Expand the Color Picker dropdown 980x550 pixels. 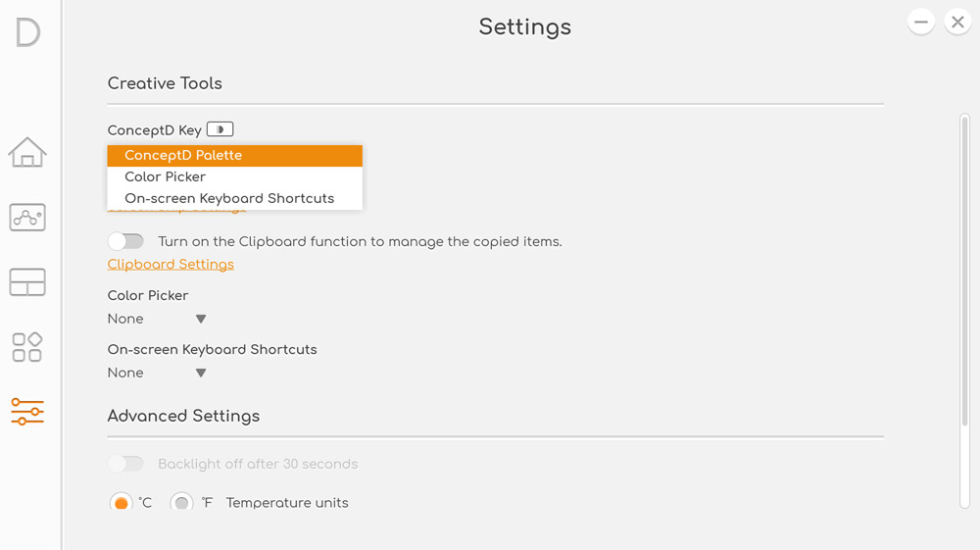pos(157,319)
